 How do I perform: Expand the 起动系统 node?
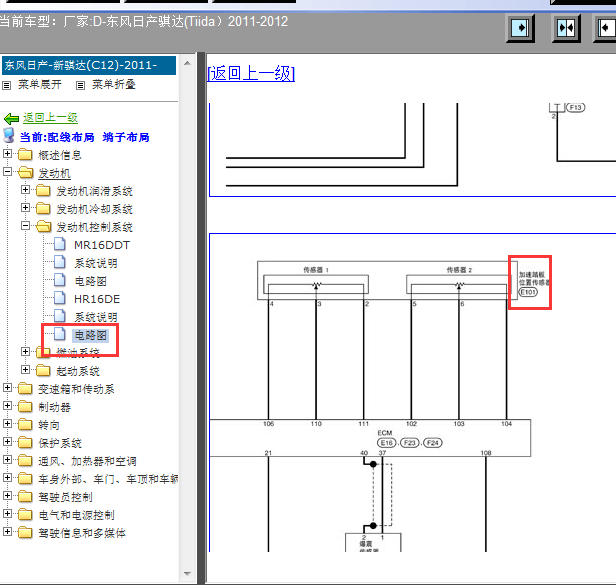click(25, 369)
